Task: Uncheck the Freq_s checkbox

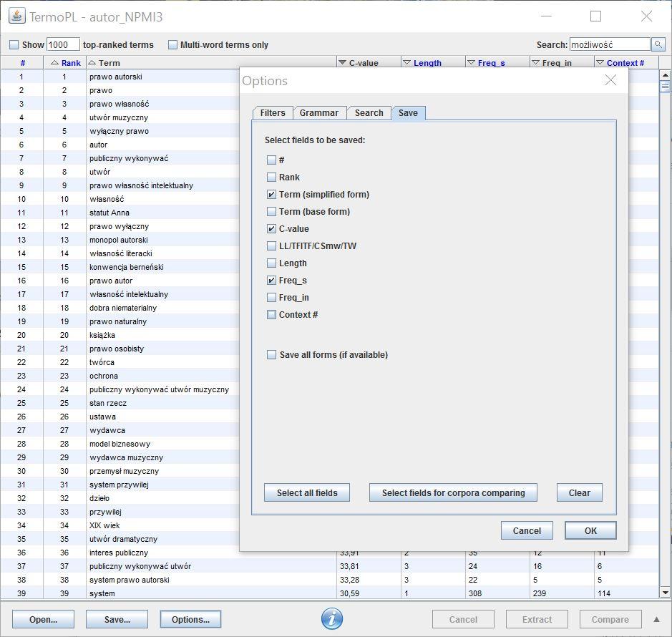Action: coord(271,280)
